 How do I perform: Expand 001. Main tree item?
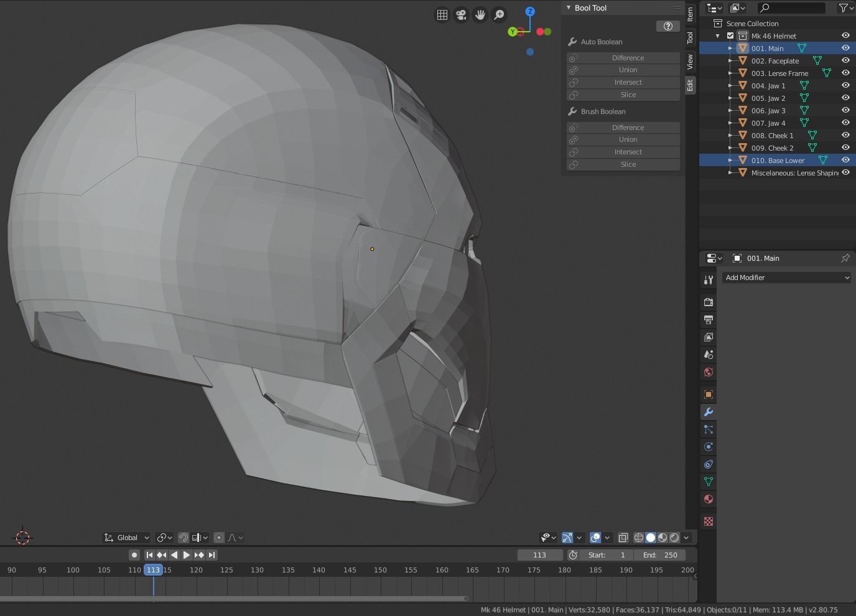pyautogui.click(x=731, y=48)
